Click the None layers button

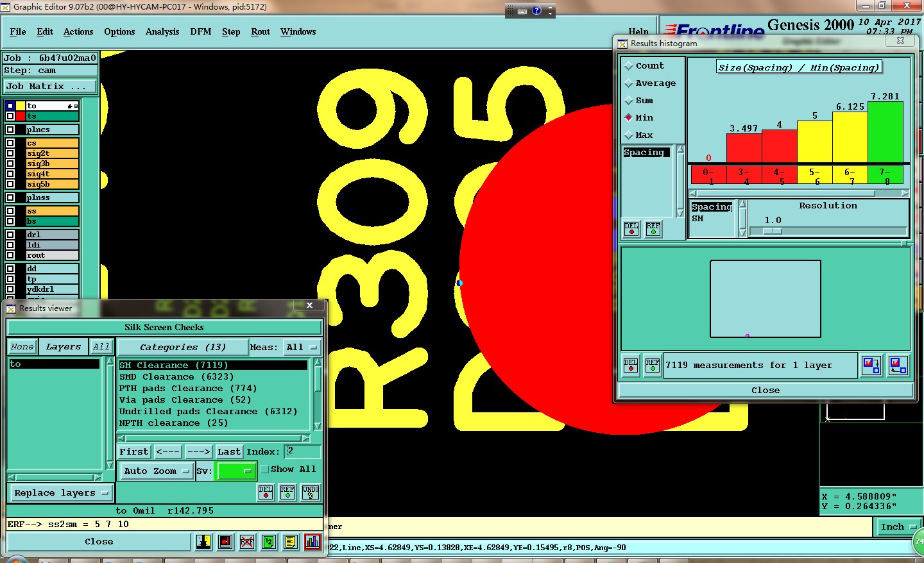click(22, 347)
